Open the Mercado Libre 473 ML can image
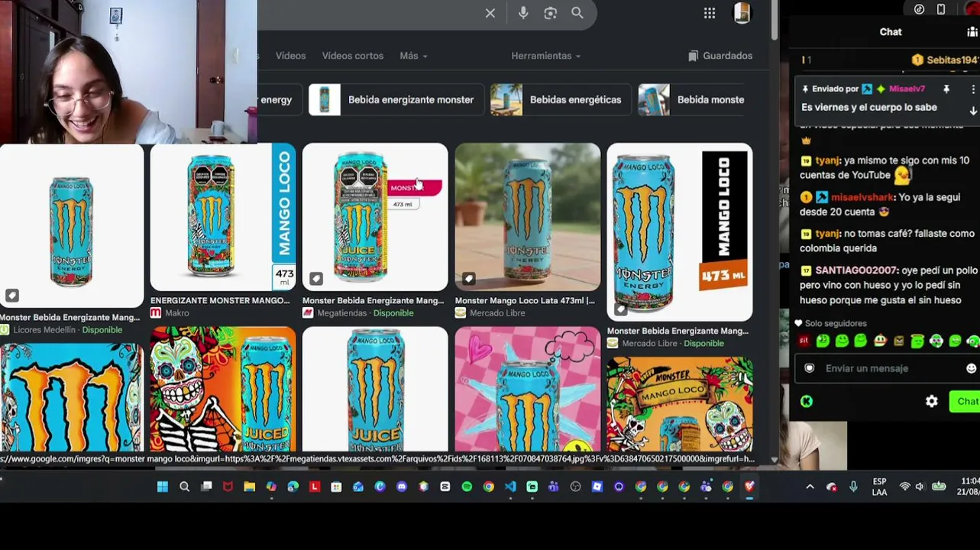 pos(680,232)
